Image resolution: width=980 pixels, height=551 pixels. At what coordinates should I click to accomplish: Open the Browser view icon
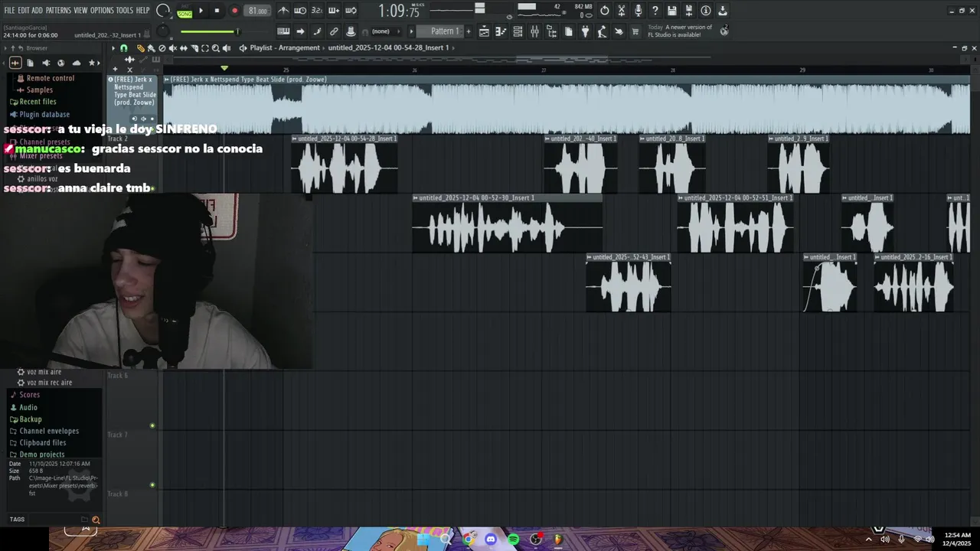551,31
